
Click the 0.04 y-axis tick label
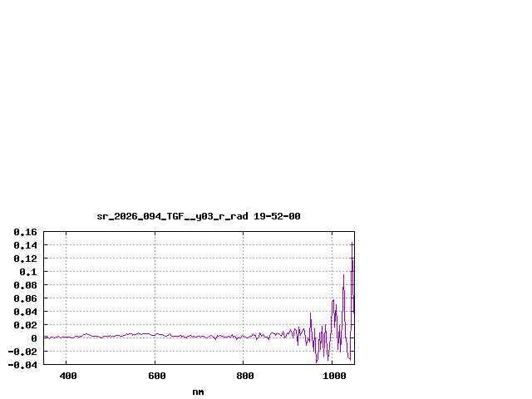(25, 312)
